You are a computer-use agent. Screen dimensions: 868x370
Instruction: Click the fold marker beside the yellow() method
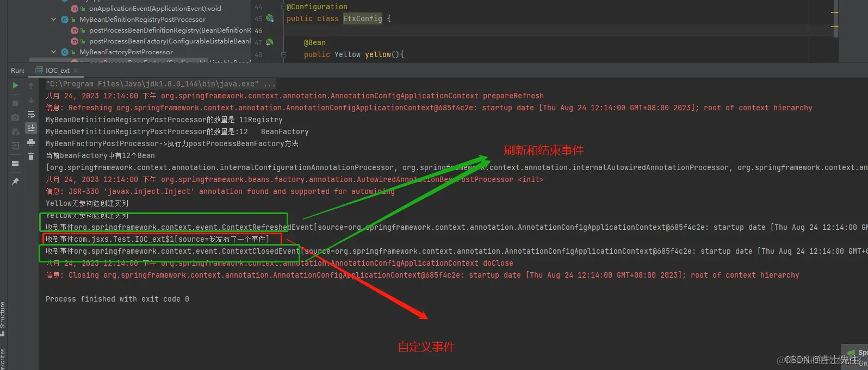pyautogui.click(x=283, y=54)
